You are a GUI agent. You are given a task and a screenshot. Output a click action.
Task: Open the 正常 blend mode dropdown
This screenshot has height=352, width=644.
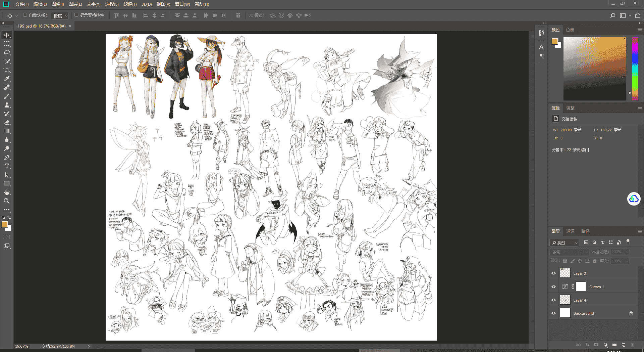pos(569,252)
